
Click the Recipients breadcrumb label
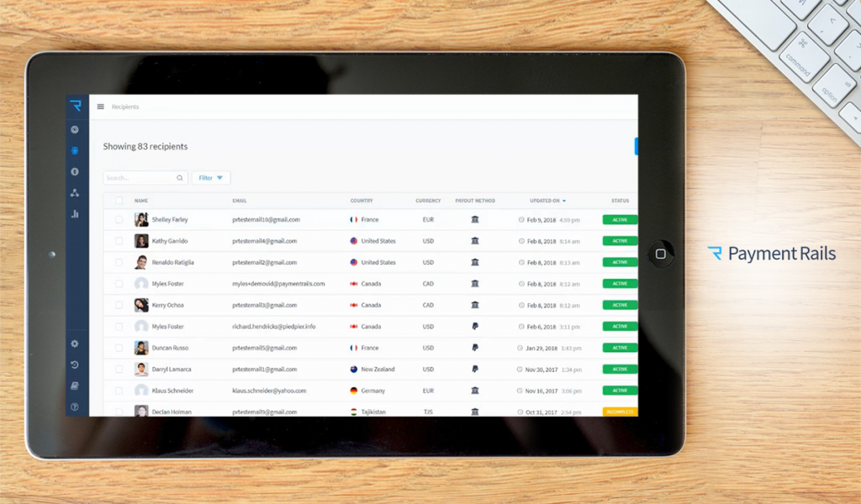pyautogui.click(x=124, y=107)
